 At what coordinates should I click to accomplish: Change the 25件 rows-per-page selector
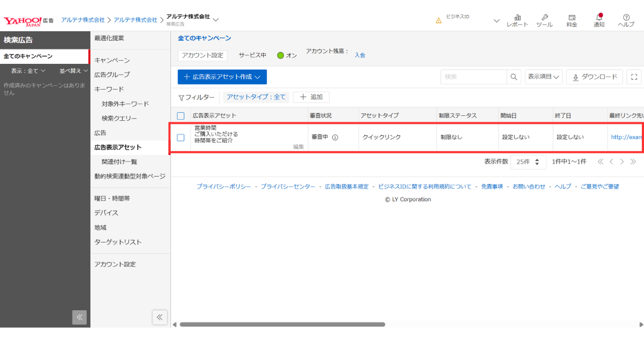tap(528, 161)
